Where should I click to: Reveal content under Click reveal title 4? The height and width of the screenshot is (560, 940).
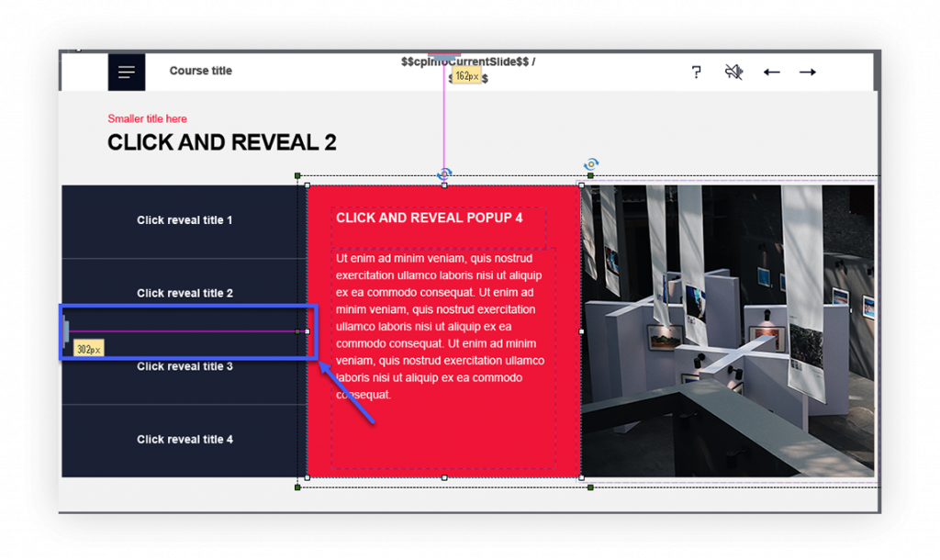click(x=184, y=439)
